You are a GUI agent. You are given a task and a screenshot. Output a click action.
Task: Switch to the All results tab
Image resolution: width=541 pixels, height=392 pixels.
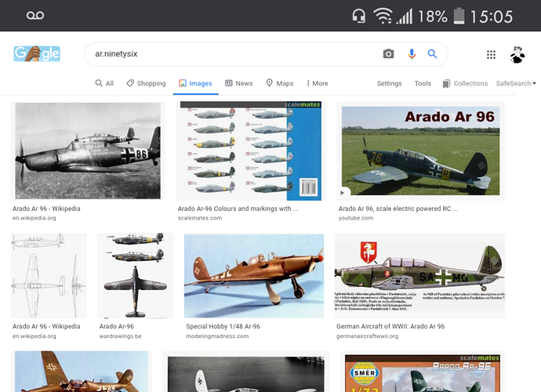pyautogui.click(x=104, y=83)
